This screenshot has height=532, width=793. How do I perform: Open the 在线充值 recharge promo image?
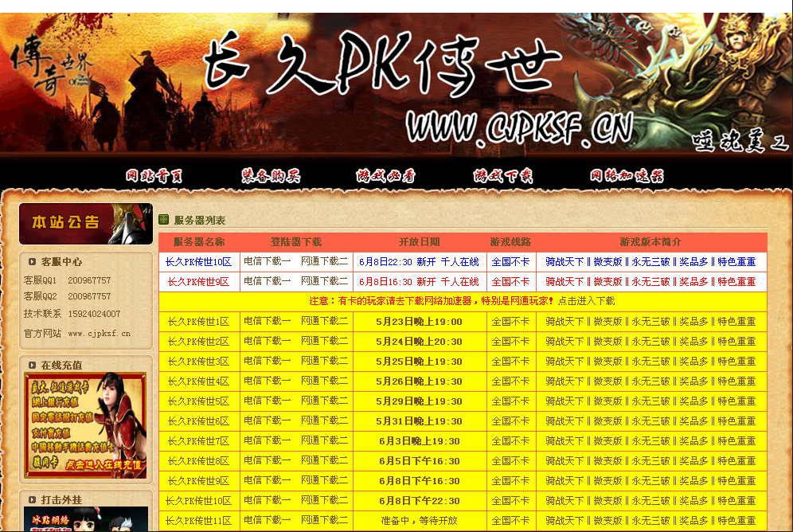(85, 425)
